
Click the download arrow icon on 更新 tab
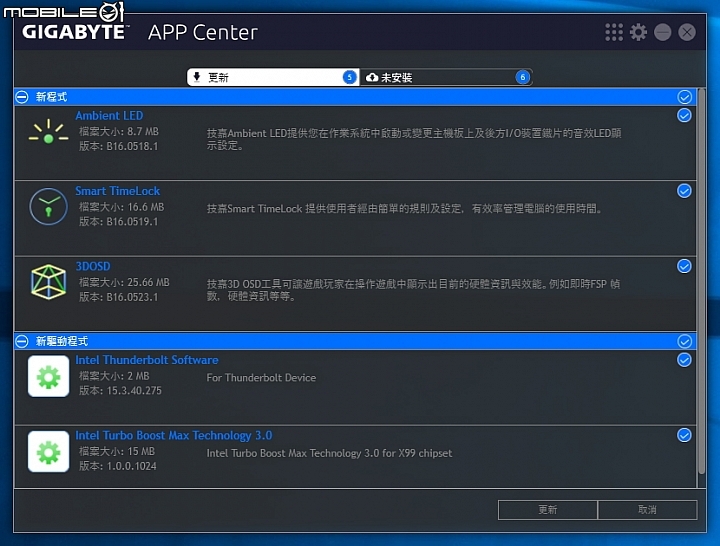pos(197,77)
